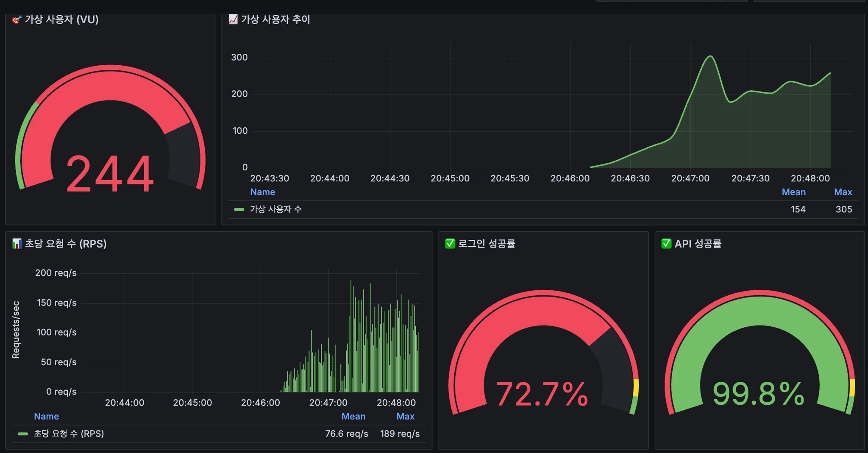Sort virtual user legend by Name header
Image resolution: width=868 pixels, height=453 pixels.
click(263, 192)
